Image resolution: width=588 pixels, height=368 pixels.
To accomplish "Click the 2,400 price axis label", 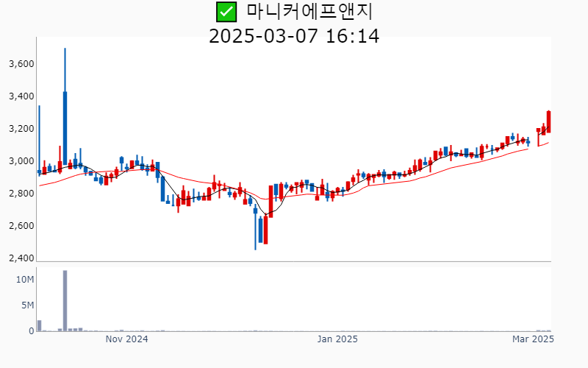I will click(x=21, y=258).
